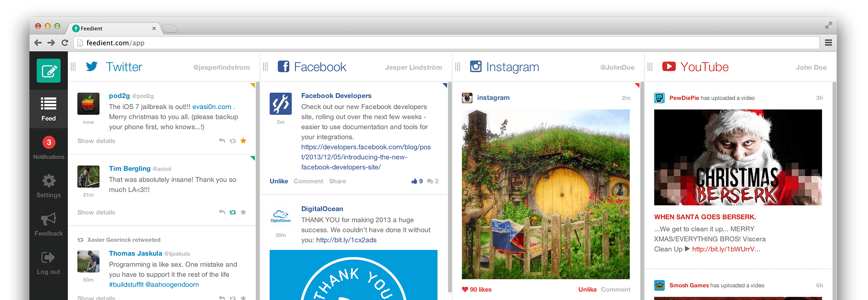
Task: Select the Feedient browser tab
Action: [x=114, y=28]
